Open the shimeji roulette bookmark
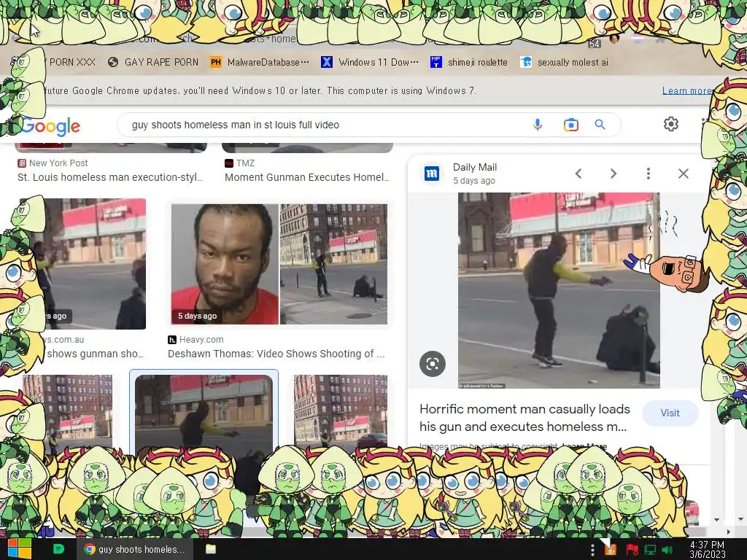 pyautogui.click(x=469, y=63)
